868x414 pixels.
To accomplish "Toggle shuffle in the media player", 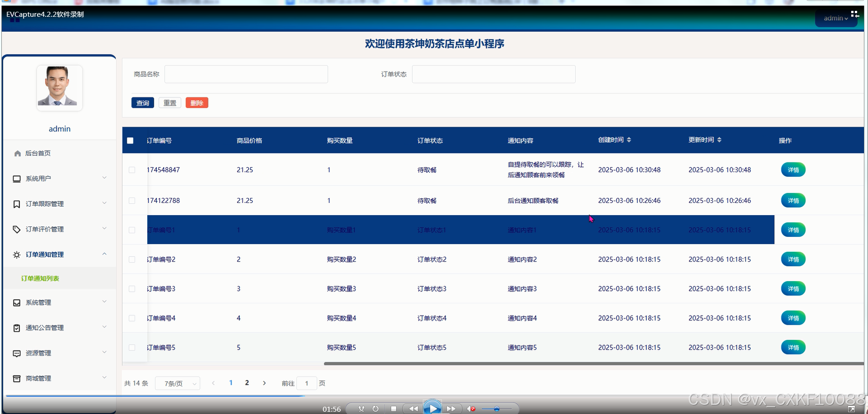I will point(361,409).
